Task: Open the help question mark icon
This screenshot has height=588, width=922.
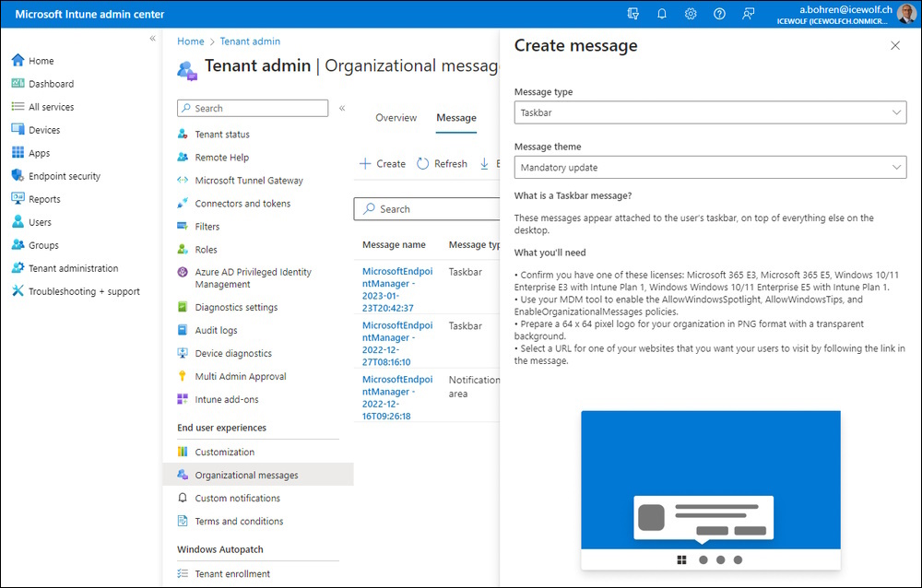Action: (719, 14)
